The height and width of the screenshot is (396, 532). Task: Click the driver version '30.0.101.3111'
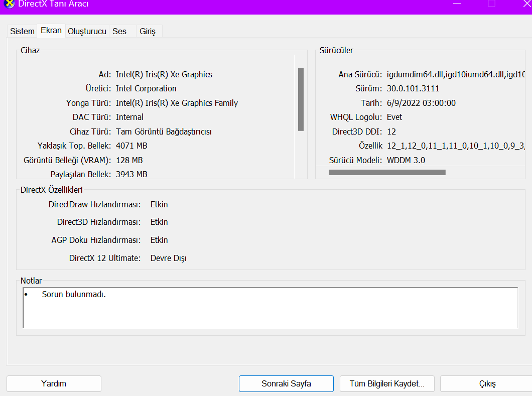[x=413, y=88]
